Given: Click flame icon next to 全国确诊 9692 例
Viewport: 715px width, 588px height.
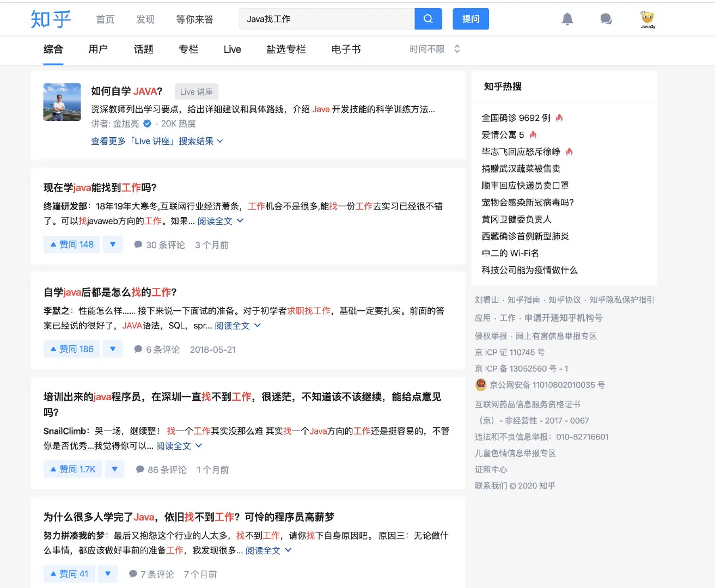Looking at the screenshot, I should (x=559, y=118).
